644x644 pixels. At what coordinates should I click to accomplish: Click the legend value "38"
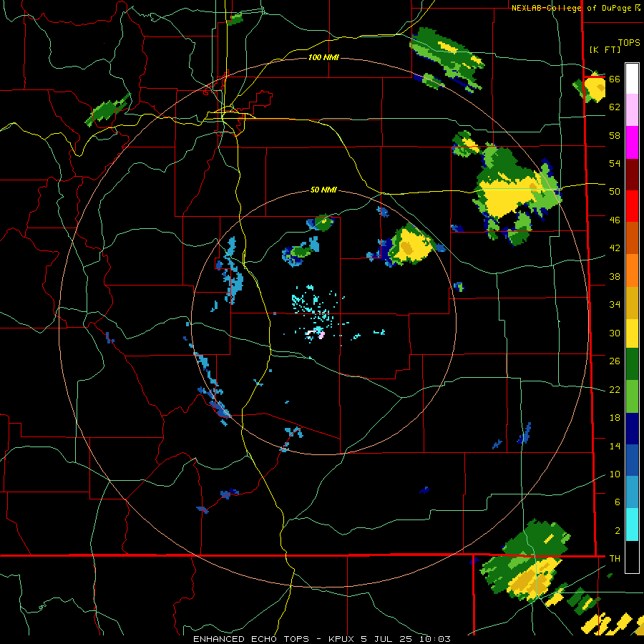point(615,276)
